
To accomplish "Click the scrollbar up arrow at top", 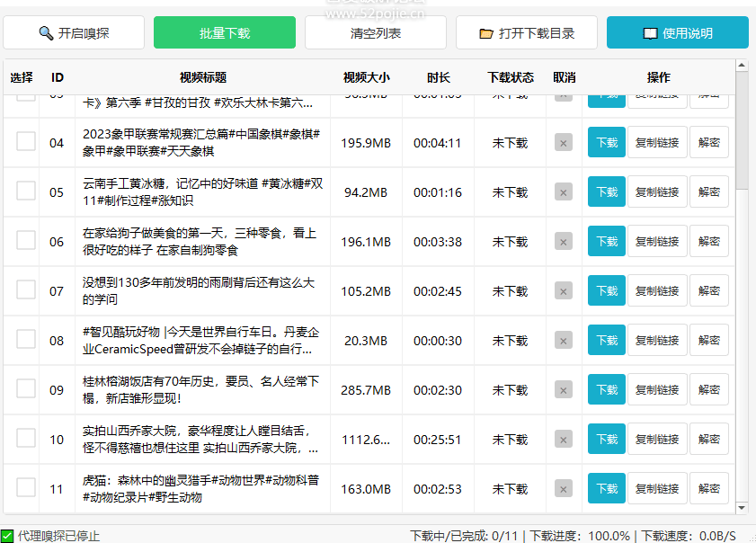I will pyautogui.click(x=742, y=66).
